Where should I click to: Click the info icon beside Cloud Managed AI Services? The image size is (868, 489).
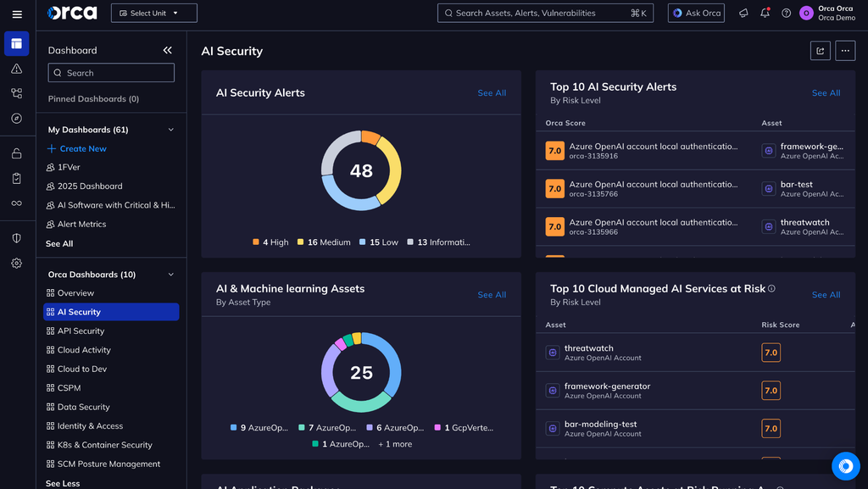[771, 289]
